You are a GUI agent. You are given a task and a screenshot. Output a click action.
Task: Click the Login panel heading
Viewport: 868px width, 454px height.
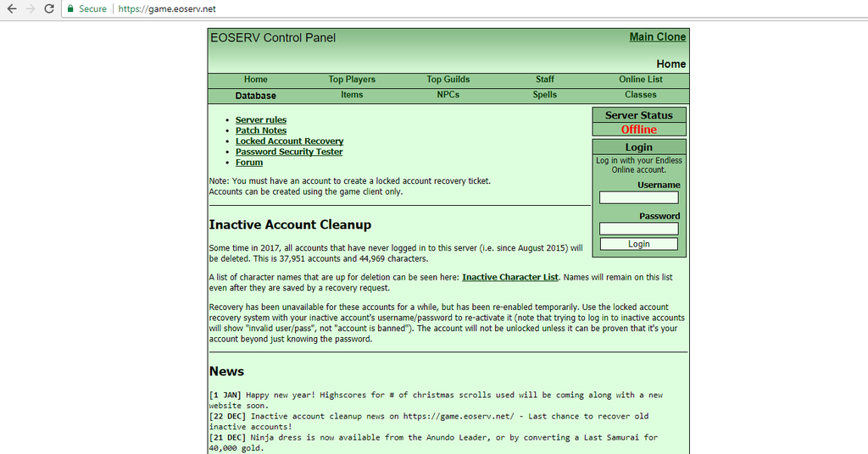[x=639, y=147]
